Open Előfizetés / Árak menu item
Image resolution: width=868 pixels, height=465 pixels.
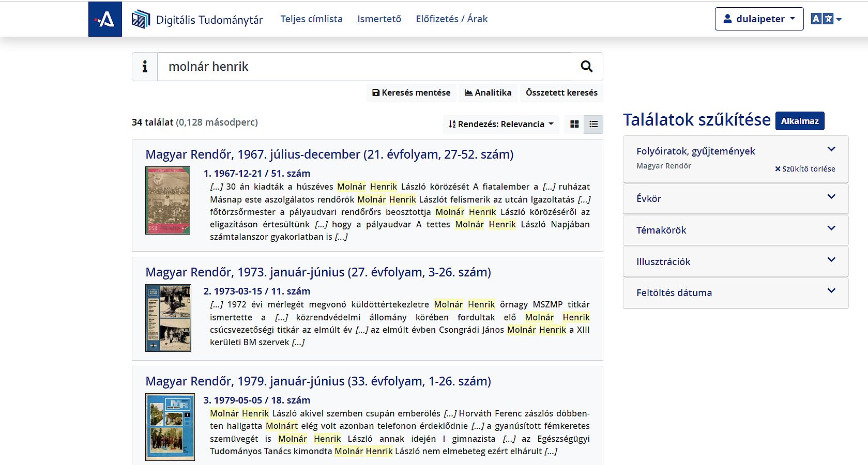point(451,19)
